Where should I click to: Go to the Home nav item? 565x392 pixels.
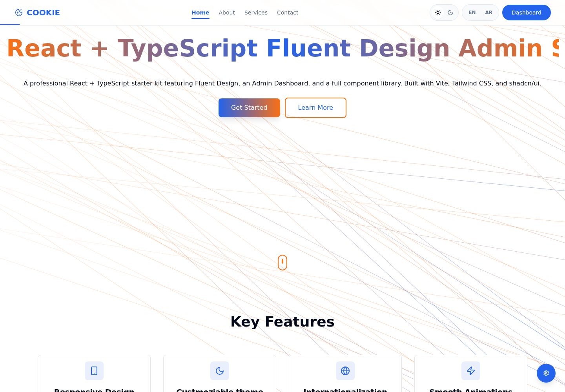[x=200, y=13]
